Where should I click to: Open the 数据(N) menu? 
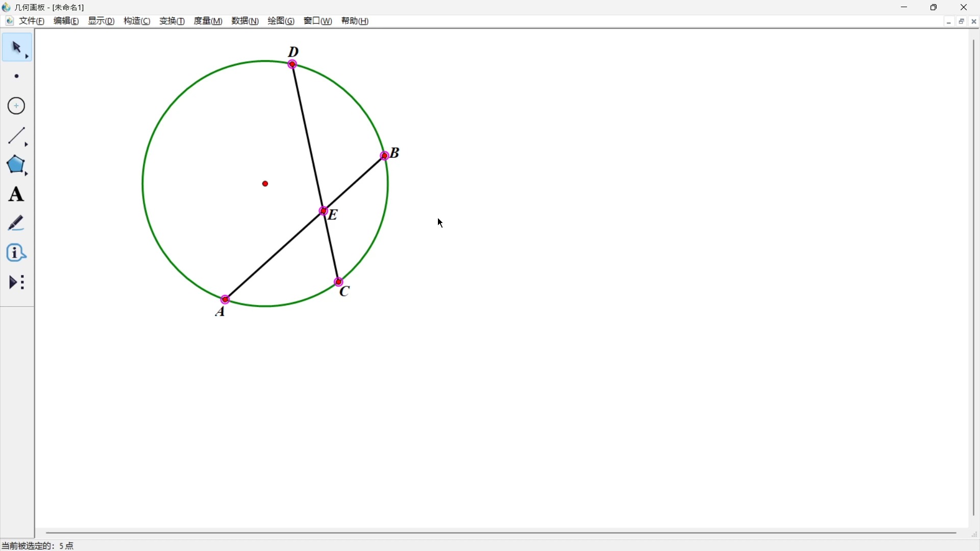tap(246, 21)
